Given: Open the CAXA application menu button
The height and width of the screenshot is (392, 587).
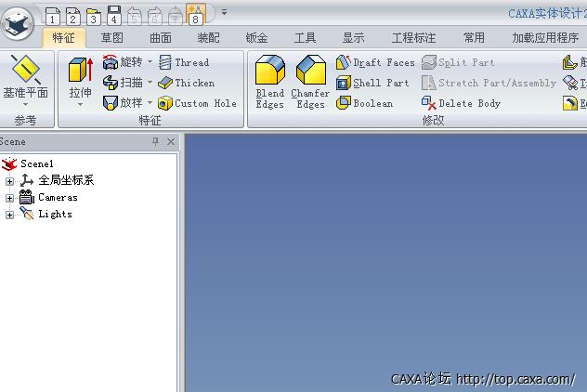Looking at the screenshot, I should click(x=18, y=24).
